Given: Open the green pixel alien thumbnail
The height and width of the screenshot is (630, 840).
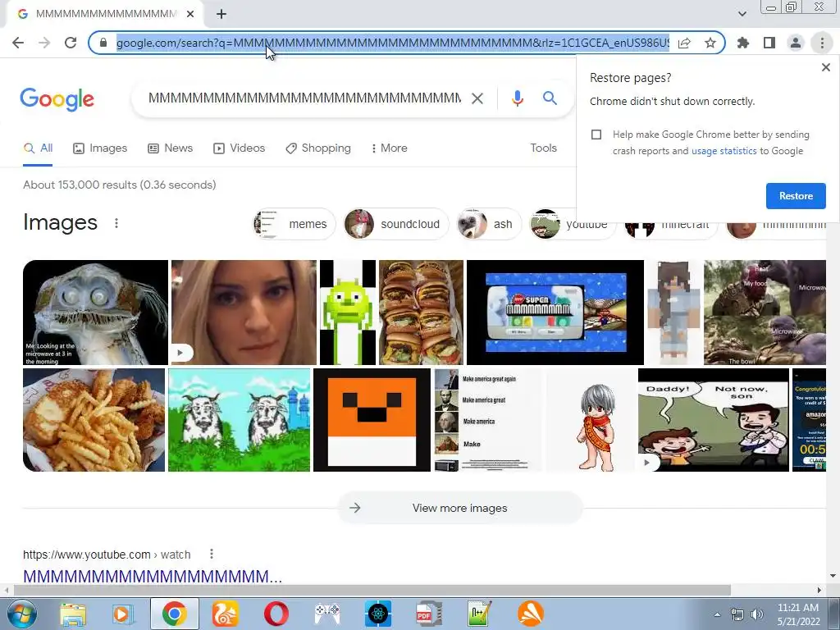Looking at the screenshot, I should [x=348, y=313].
